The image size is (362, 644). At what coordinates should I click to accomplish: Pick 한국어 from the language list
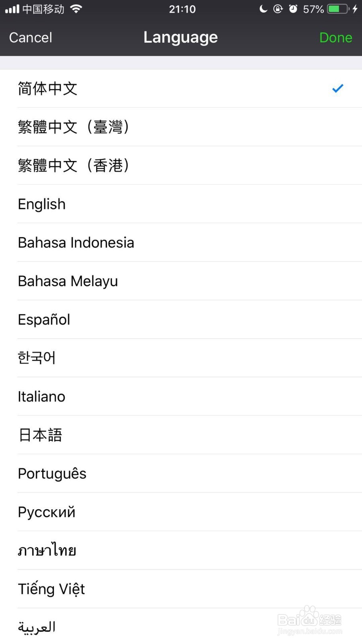(181, 358)
